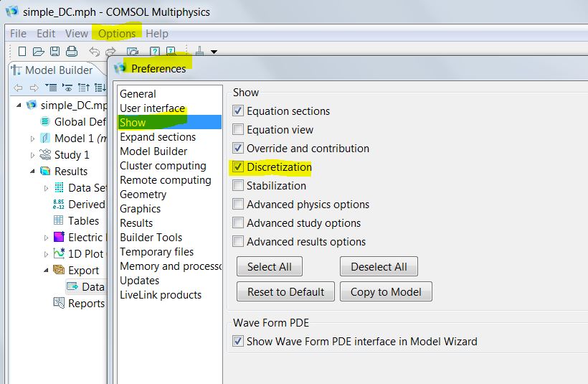
Task: Enable Advanced results options checkbox
Action: (238, 241)
